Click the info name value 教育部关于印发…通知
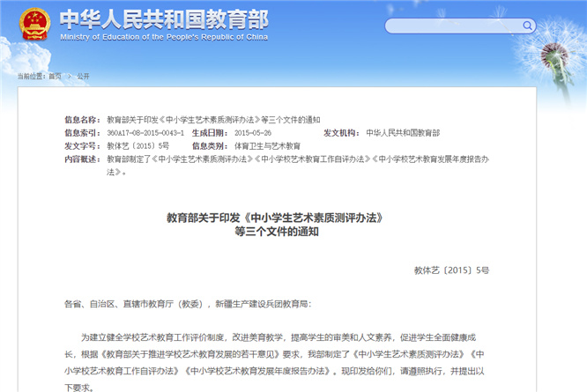Screen dimensions: 587x392 point(213,120)
